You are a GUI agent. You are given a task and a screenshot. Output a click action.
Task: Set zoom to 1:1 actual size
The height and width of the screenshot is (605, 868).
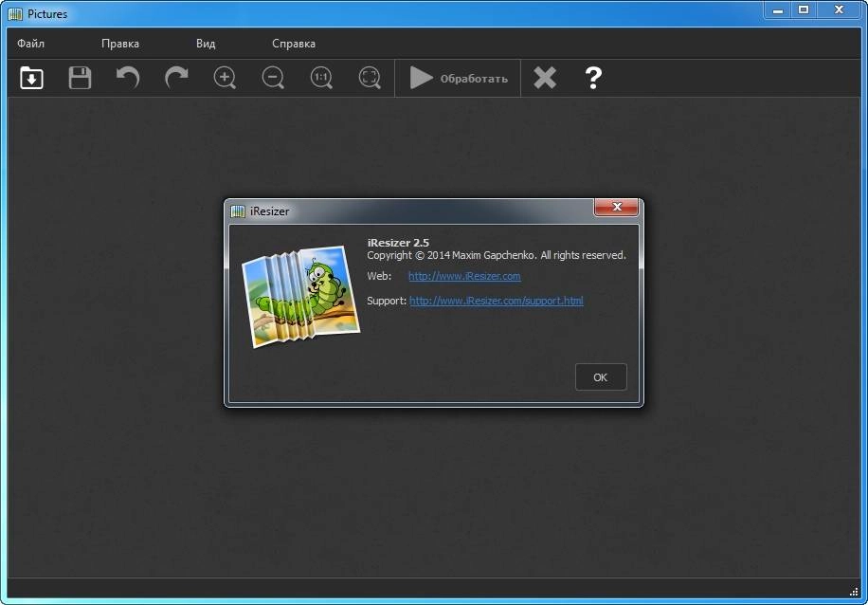tap(321, 78)
